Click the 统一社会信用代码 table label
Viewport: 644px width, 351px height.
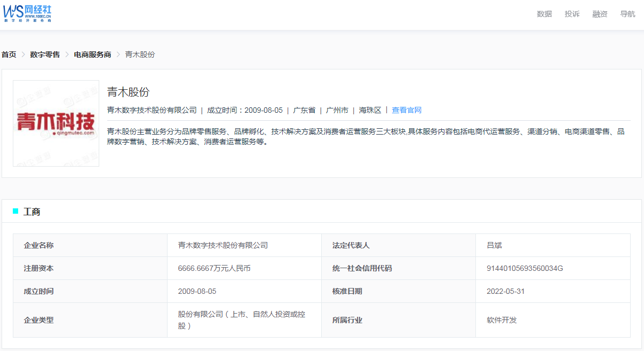pyautogui.click(x=362, y=268)
